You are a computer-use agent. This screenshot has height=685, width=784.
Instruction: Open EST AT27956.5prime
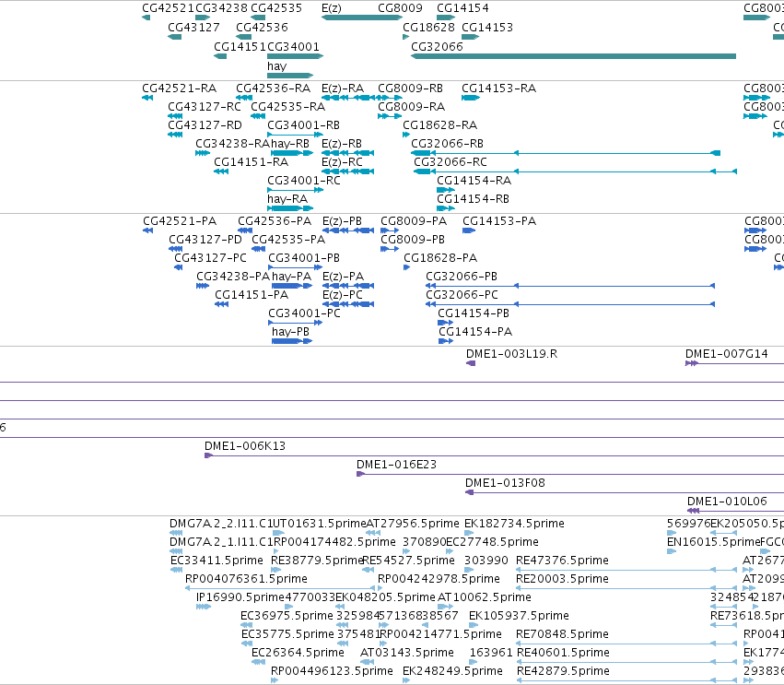413,524
